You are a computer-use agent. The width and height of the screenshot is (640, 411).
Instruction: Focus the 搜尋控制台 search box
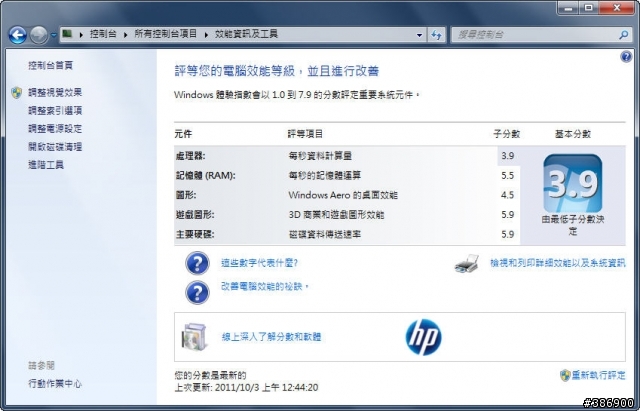click(x=535, y=35)
